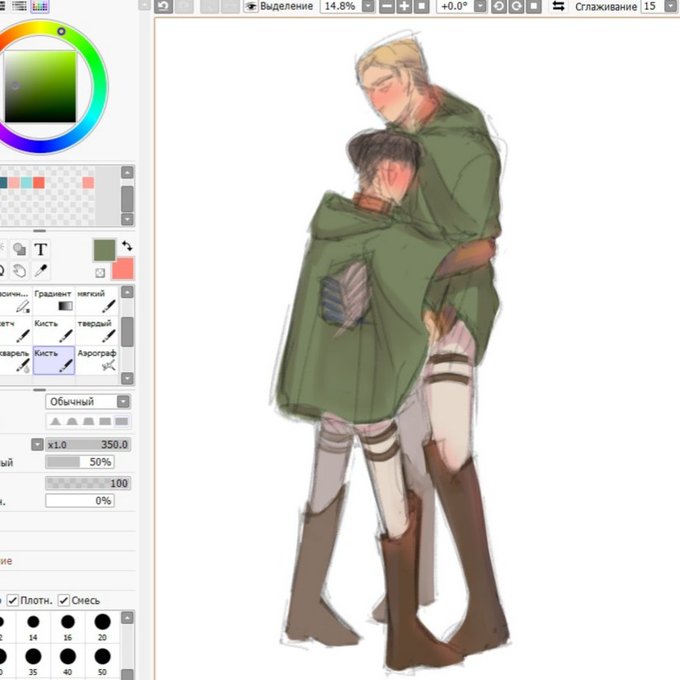The height and width of the screenshot is (680, 680).
Task: Click the zoom out minus button
Action: click(x=387, y=6)
